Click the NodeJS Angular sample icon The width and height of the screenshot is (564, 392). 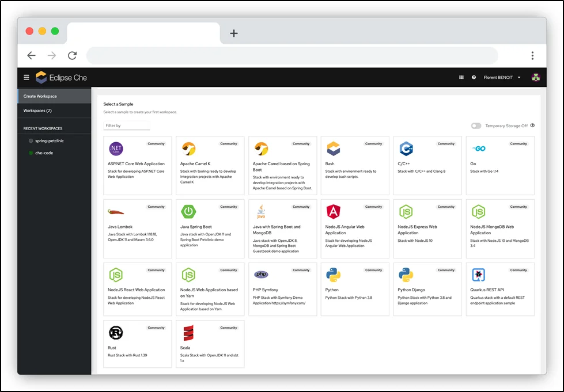coord(334,212)
